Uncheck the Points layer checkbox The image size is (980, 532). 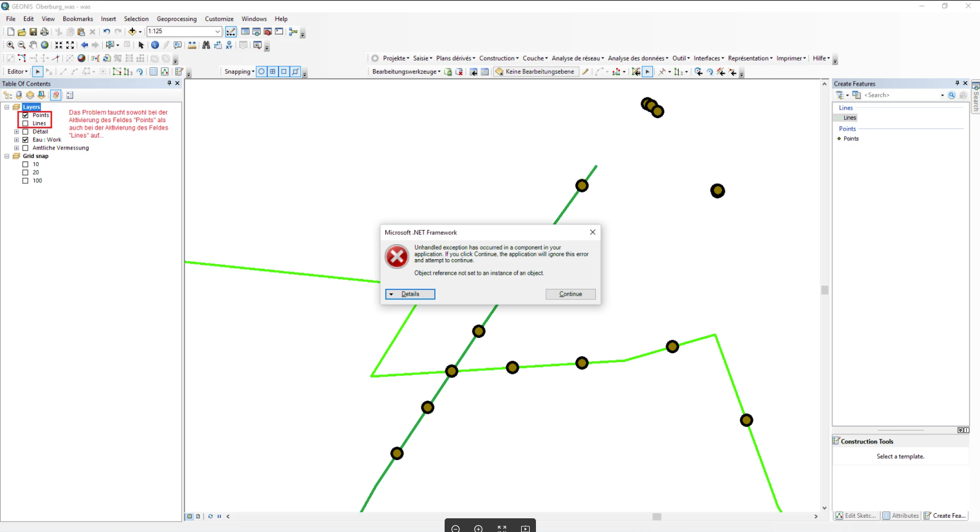[x=25, y=115]
